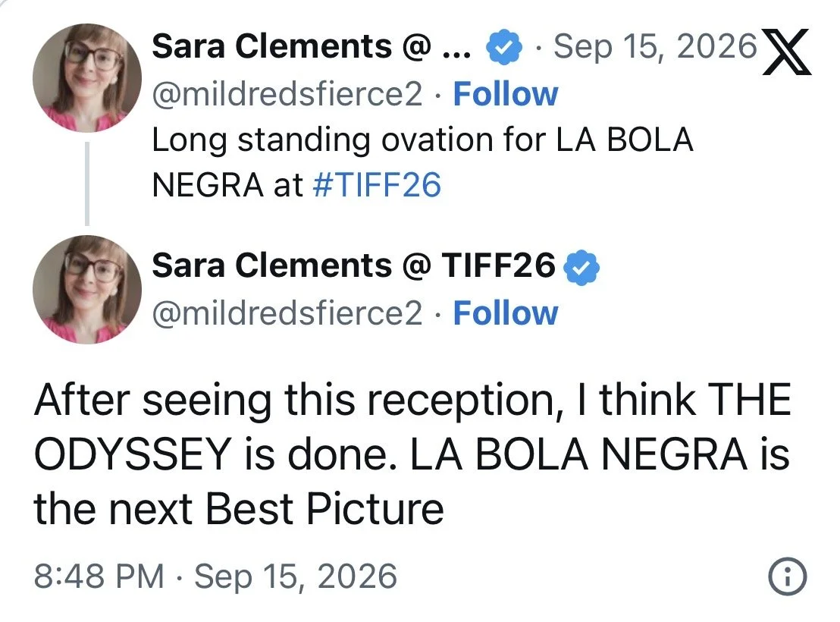Click the name Sara Clements @ TIFF26

(x=353, y=265)
